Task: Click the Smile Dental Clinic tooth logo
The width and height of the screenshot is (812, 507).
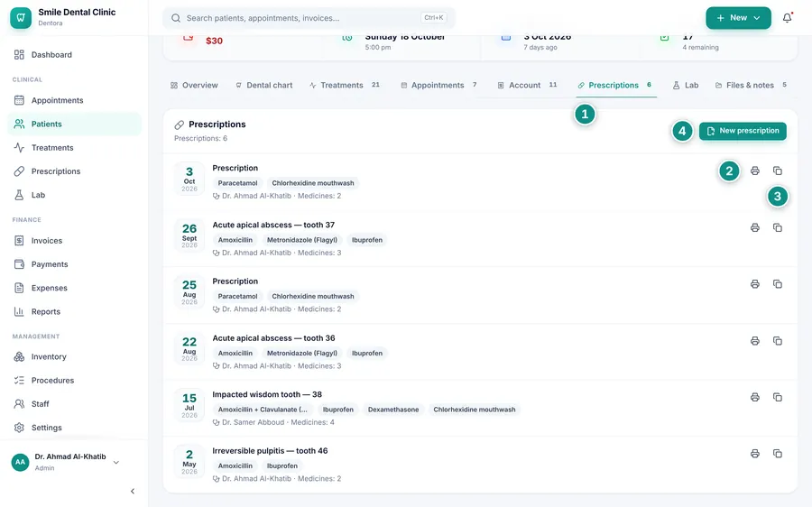Action: 21,18
